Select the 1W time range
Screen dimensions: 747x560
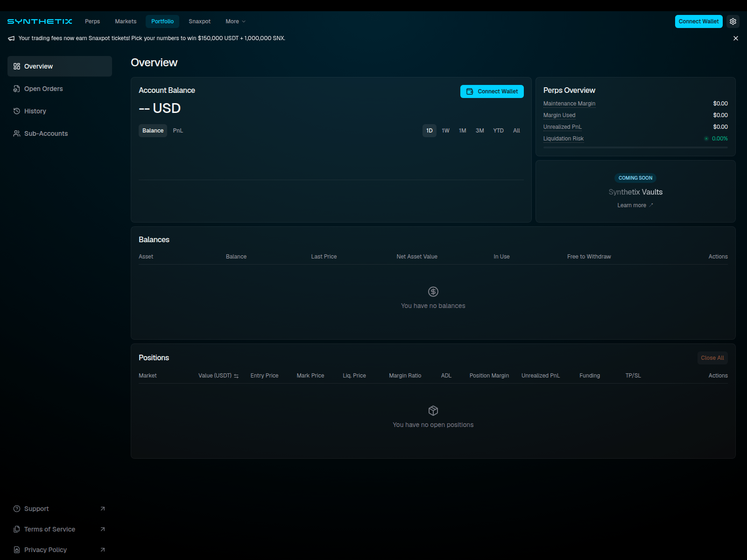[x=446, y=131]
